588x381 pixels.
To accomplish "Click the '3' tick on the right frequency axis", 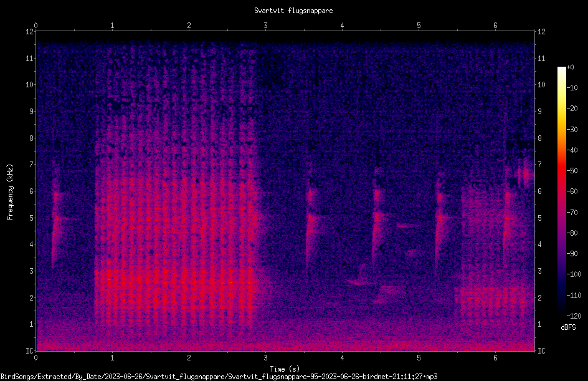I will pos(539,271).
